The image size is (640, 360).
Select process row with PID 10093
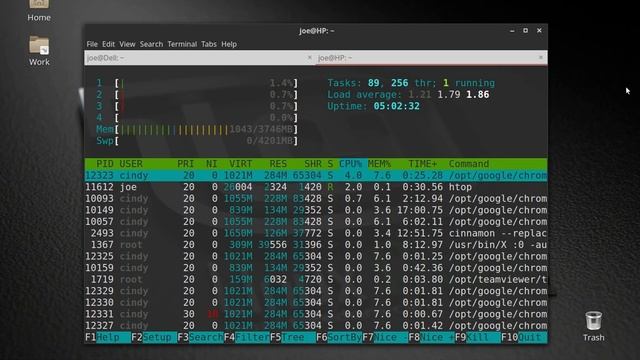316,199
